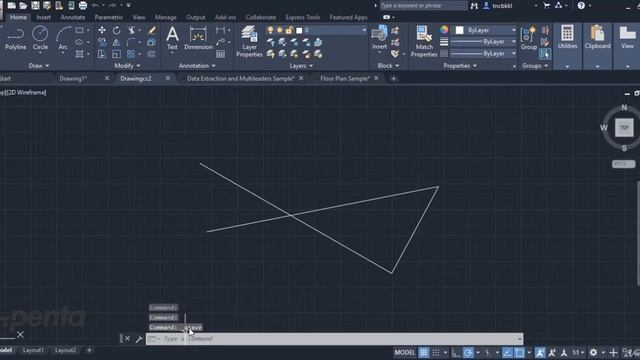
Task: Expand the Properties panel
Action: point(460,66)
